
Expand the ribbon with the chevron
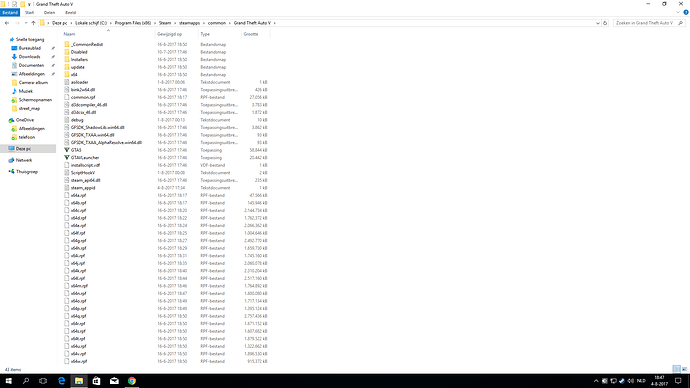[x=678, y=12]
